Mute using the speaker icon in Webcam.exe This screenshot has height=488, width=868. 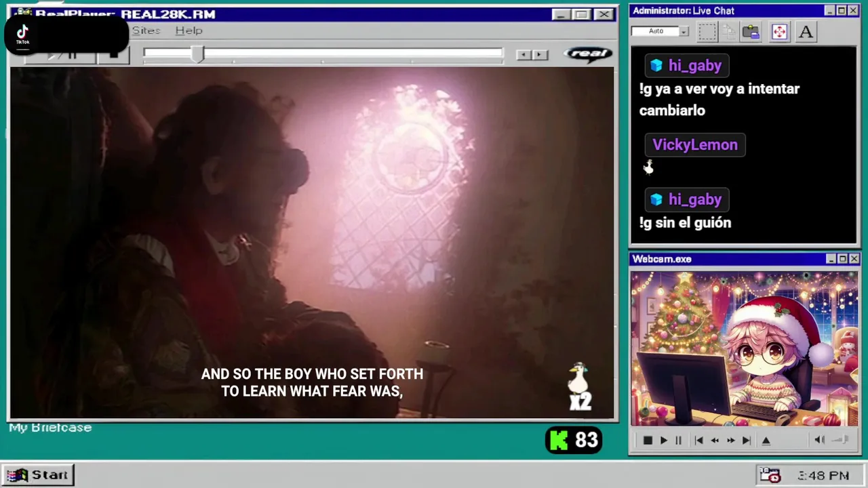(x=819, y=440)
